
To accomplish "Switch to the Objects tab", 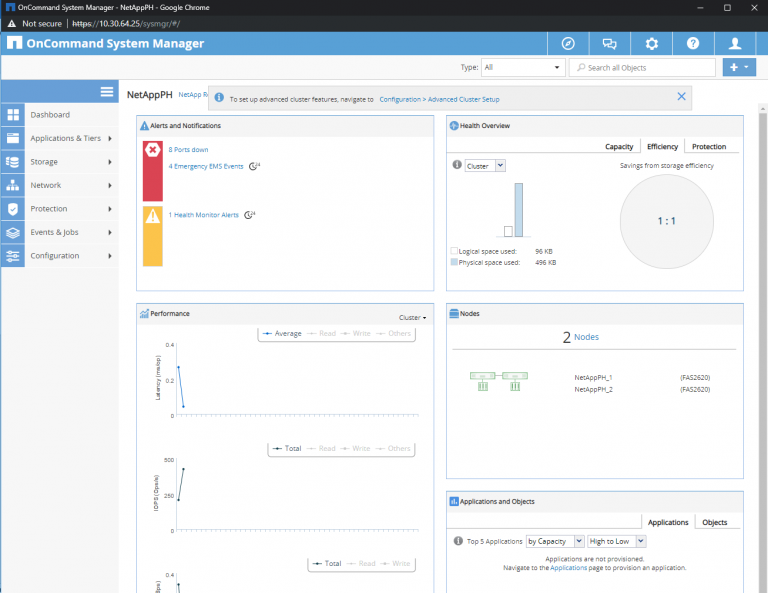I will coord(715,522).
